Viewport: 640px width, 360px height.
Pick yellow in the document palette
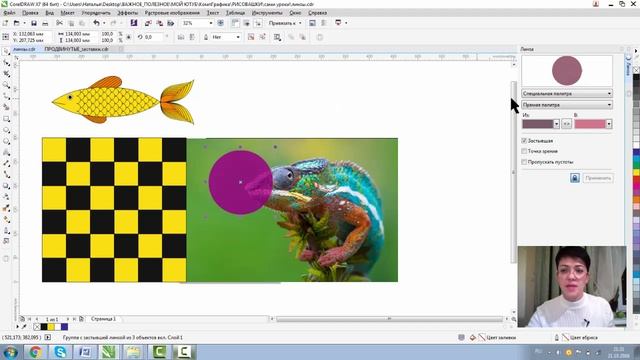point(51,327)
